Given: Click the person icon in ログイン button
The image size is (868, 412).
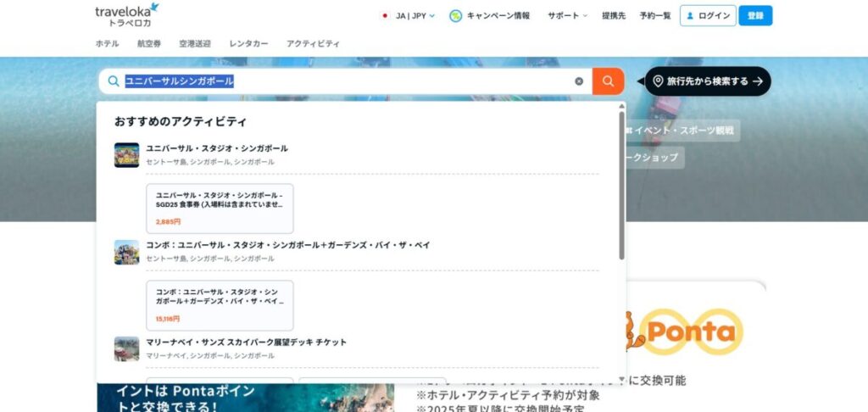Looking at the screenshot, I should (690, 16).
